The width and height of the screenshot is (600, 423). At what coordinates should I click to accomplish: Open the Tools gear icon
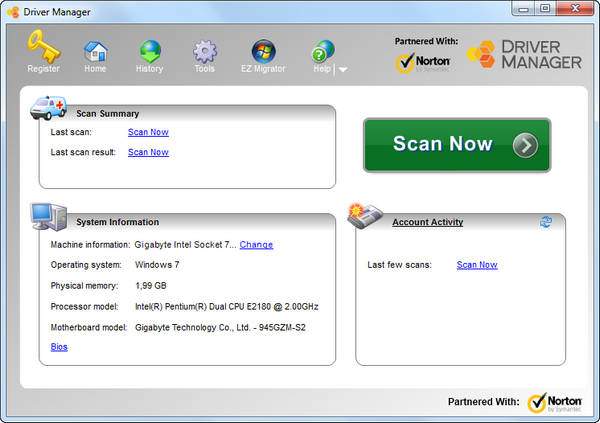pos(205,50)
